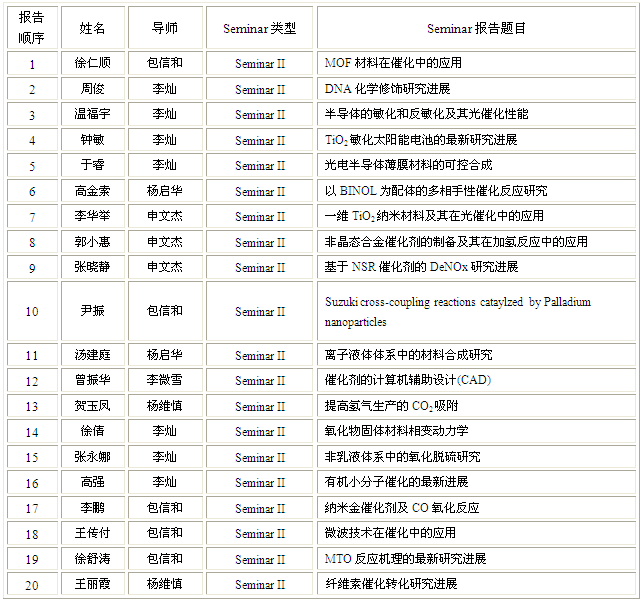Click the 报告顺序 header cell
642x600 pixels.
(x=31, y=29)
